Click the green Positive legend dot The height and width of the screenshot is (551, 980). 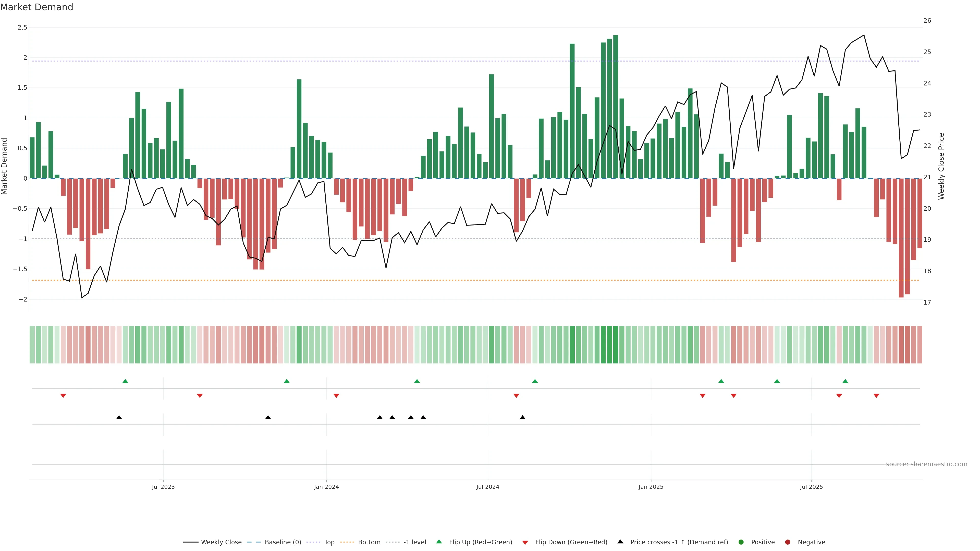tap(741, 542)
